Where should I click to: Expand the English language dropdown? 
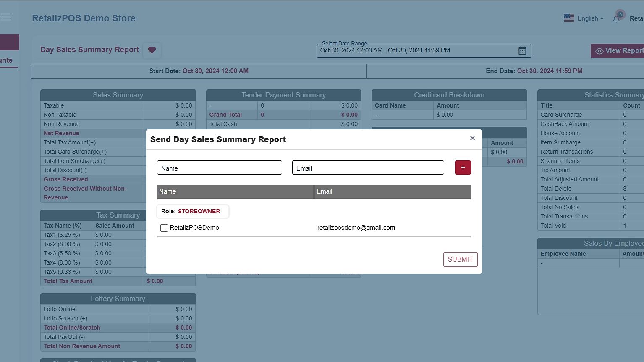coord(590,18)
